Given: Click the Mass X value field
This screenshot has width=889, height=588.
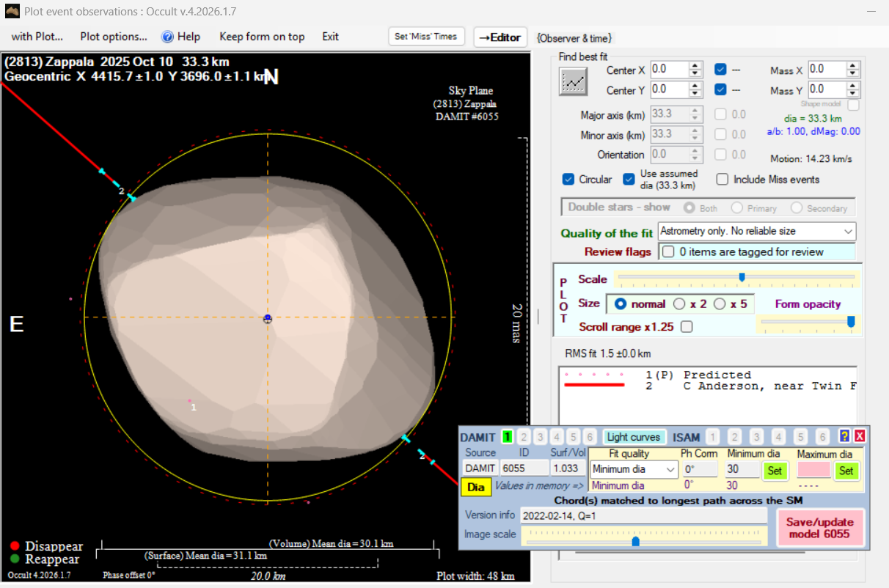Looking at the screenshot, I should tap(826, 70).
